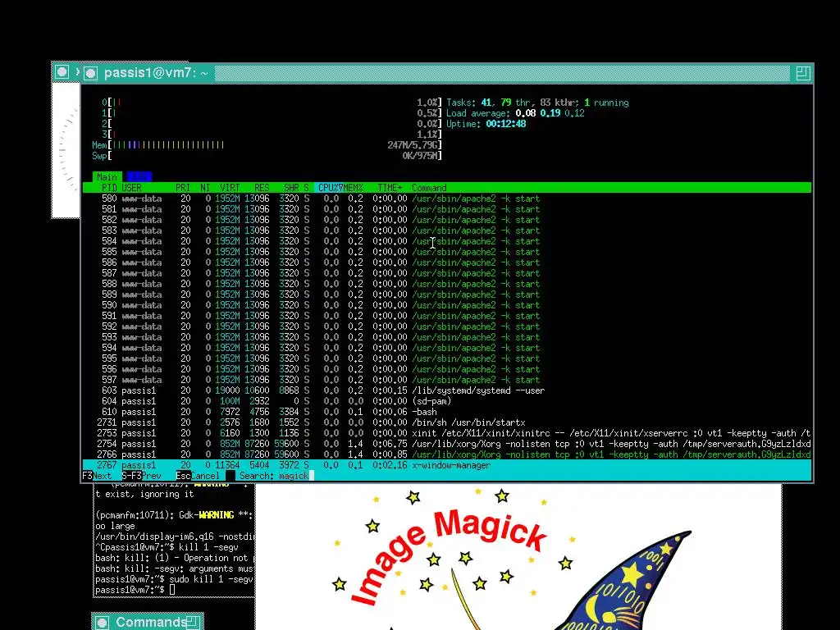Viewport: 840px width, 630px height.
Task: Click S-F3 Prev in the search bar
Action: click(x=141, y=476)
